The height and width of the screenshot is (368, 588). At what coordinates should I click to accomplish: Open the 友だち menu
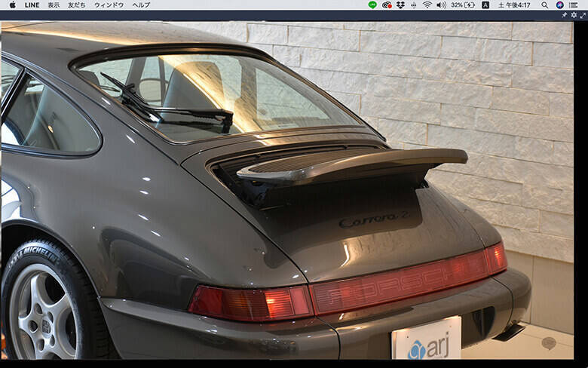point(77,5)
